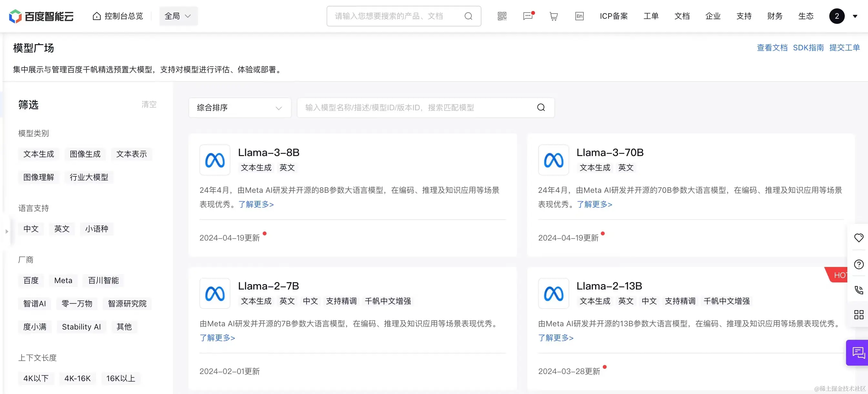Open the account avatar dropdown arrow

854,16
